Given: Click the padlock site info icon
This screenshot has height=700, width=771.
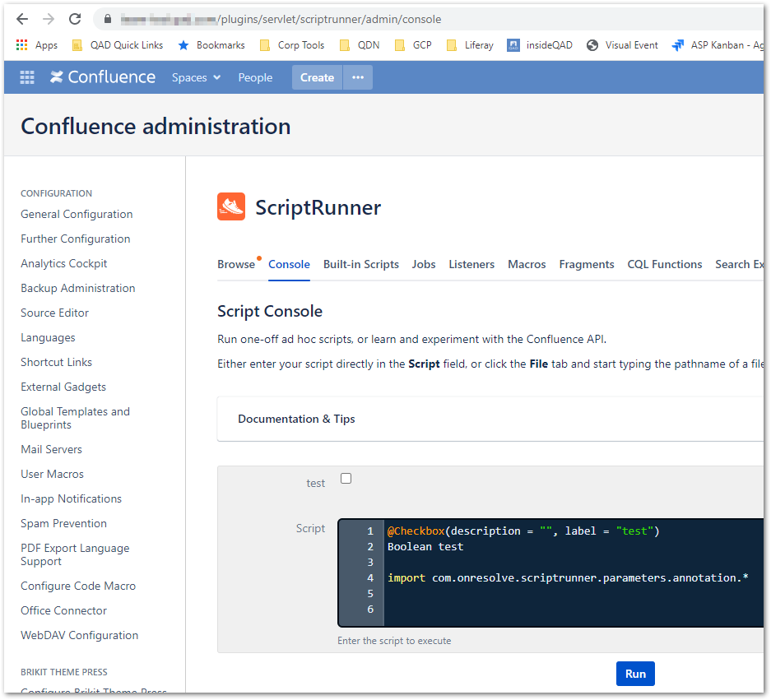Looking at the screenshot, I should point(108,19).
